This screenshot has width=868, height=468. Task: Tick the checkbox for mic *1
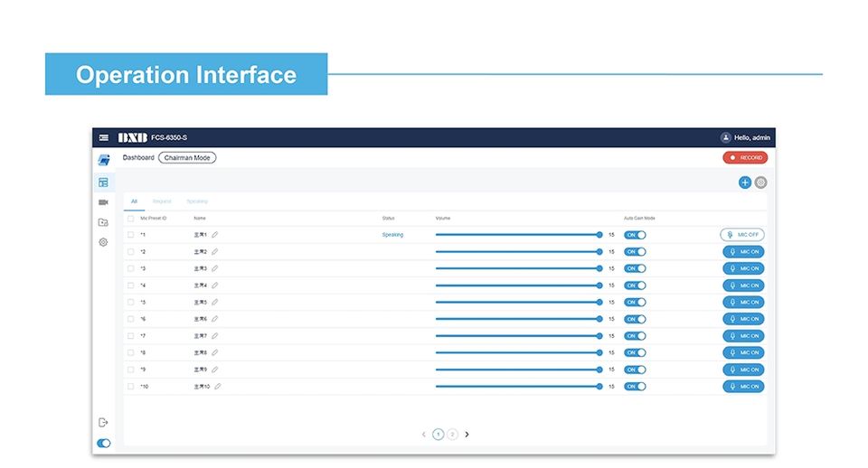click(x=130, y=235)
